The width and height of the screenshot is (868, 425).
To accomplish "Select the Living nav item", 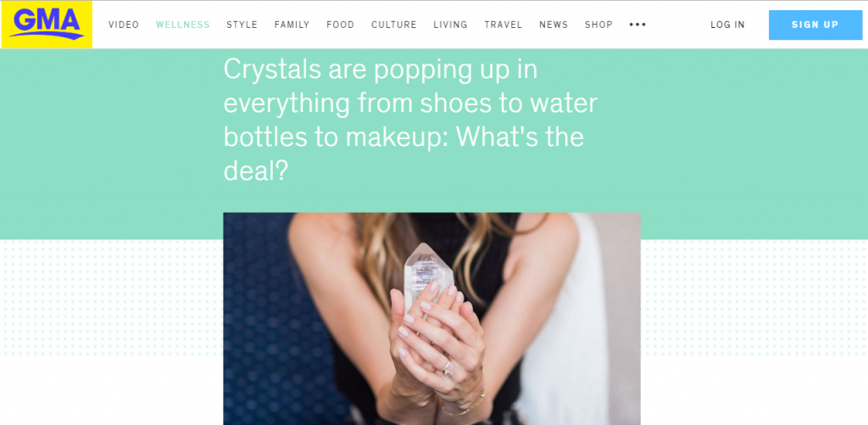I will click(x=450, y=25).
